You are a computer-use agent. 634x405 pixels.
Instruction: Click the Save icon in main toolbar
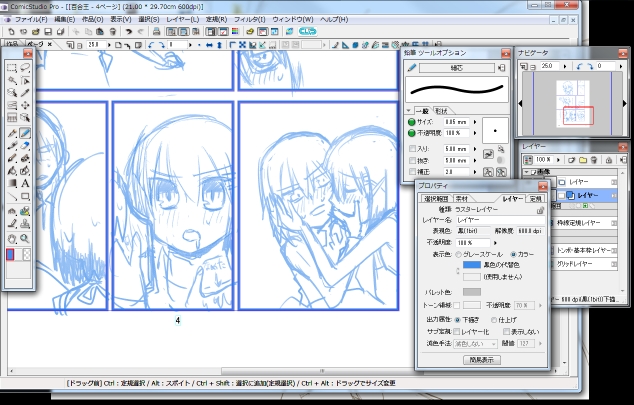click(x=48, y=32)
